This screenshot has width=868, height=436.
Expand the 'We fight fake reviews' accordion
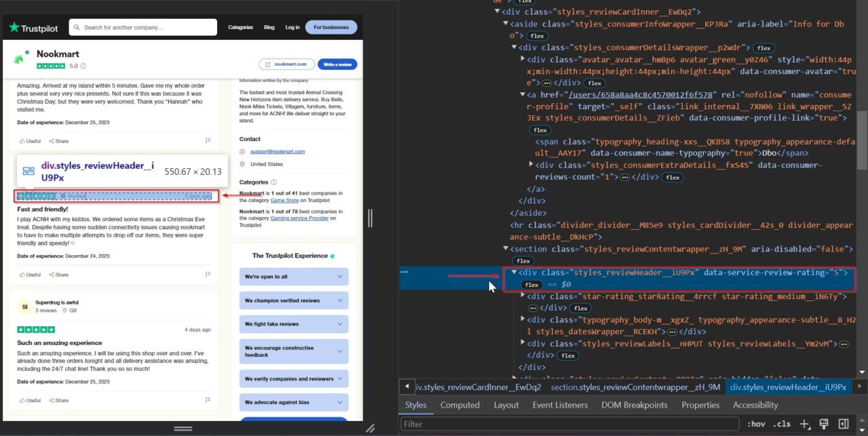click(x=294, y=324)
